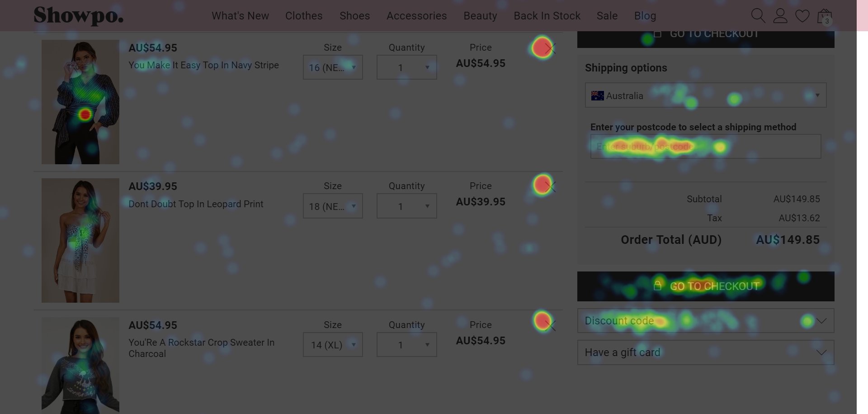Expand the Have a gift card section
Viewport: 868px width, 414px height.
point(705,352)
